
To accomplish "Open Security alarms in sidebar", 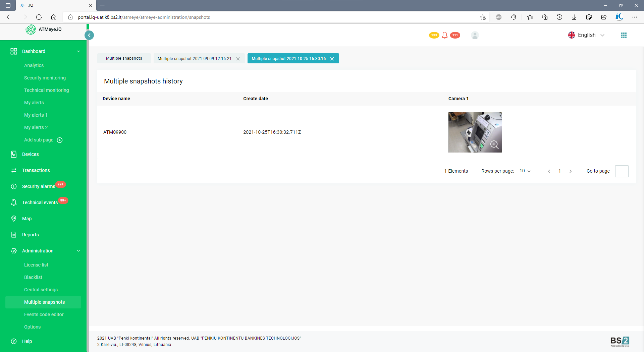I will pos(39,186).
